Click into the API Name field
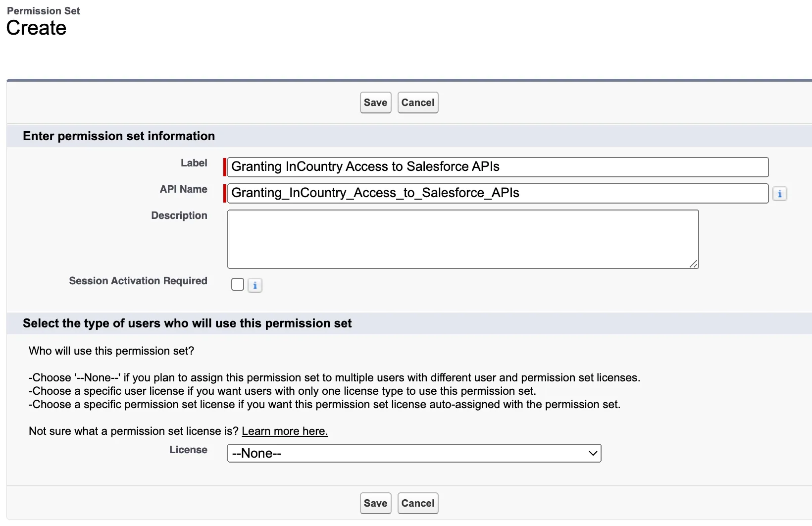Image resolution: width=812 pixels, height=526 pixels. pos(497,193)
